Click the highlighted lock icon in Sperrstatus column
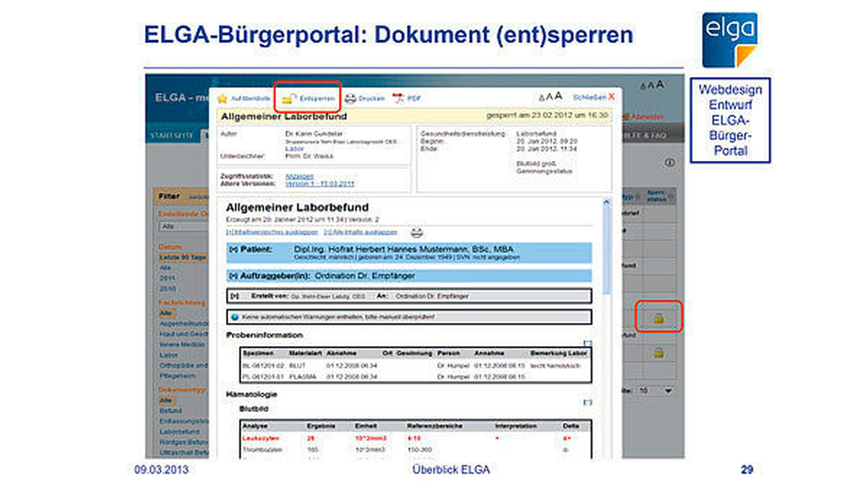 [658, 318]
